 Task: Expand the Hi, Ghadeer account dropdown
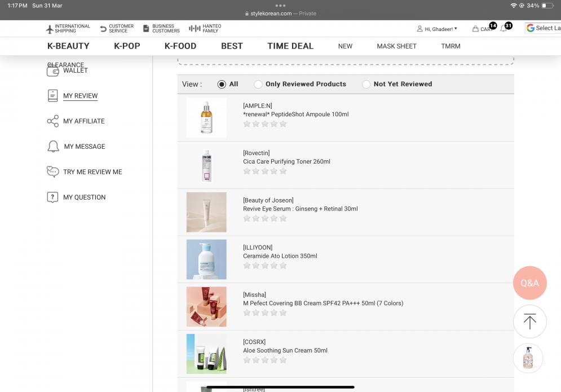pyautogui.click(x=437, y=29)
